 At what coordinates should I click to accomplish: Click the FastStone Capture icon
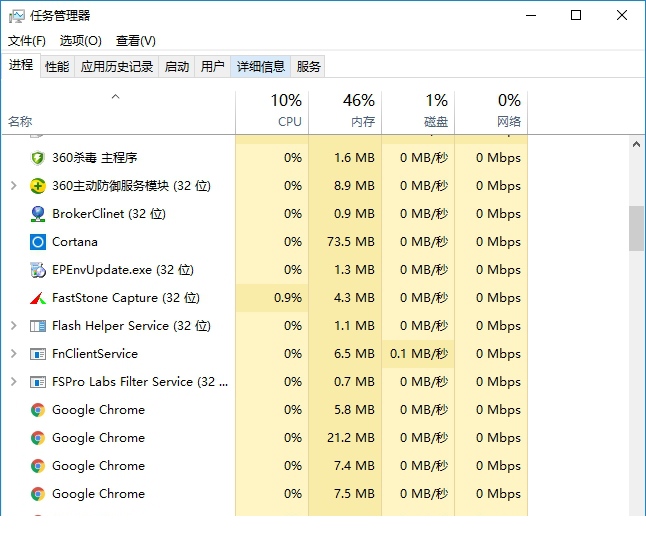pyautogui.click(x=37, y=298)
